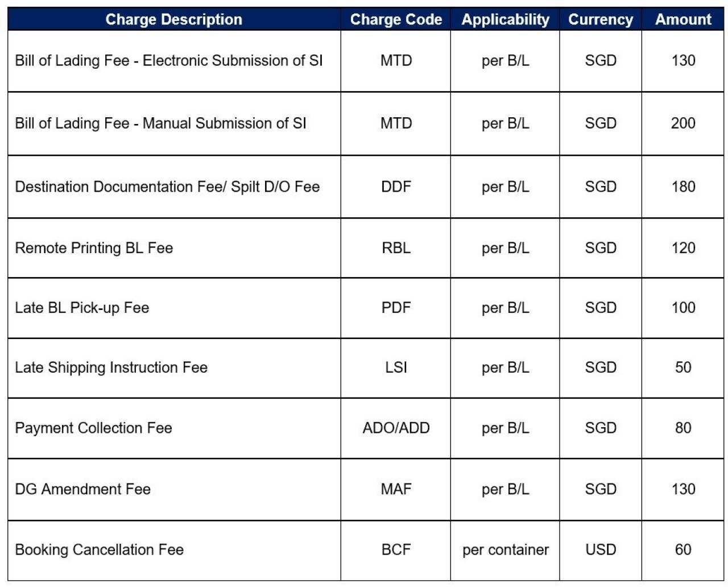Select the ADO/ADD charge code cell
728x587 pixels.
click(x=396, y=428)
